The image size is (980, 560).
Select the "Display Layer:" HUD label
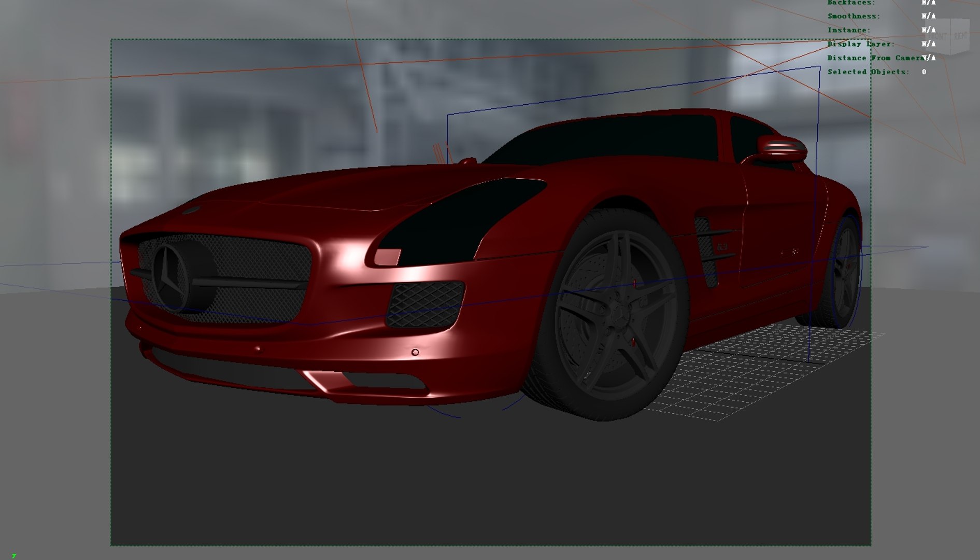(x=861, y=44)
